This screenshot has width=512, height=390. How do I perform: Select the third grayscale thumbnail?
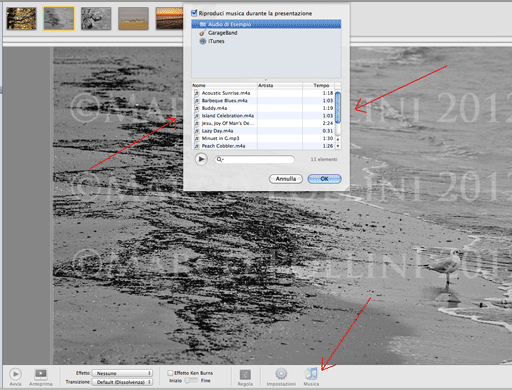(96, 19)
